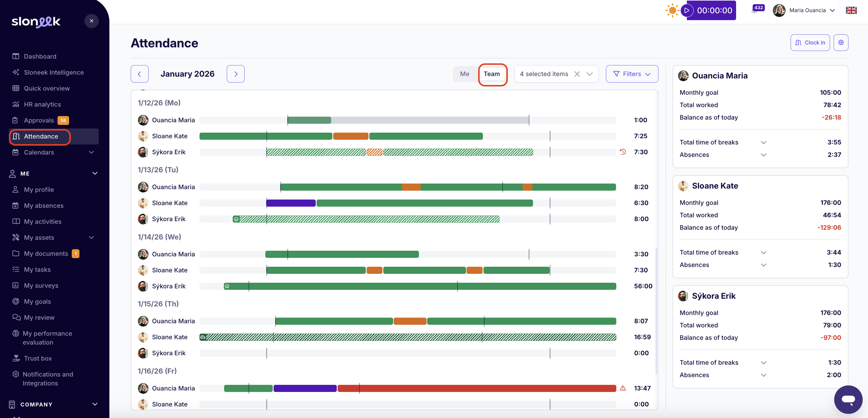Viewport: 868px width, 418px height.
Task: Collapse sidebar with the X icon
Action: [91, 21]
